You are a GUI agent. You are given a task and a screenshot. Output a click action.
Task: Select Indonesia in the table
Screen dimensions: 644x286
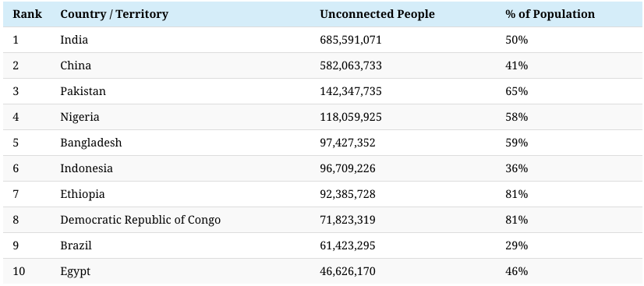87,168
